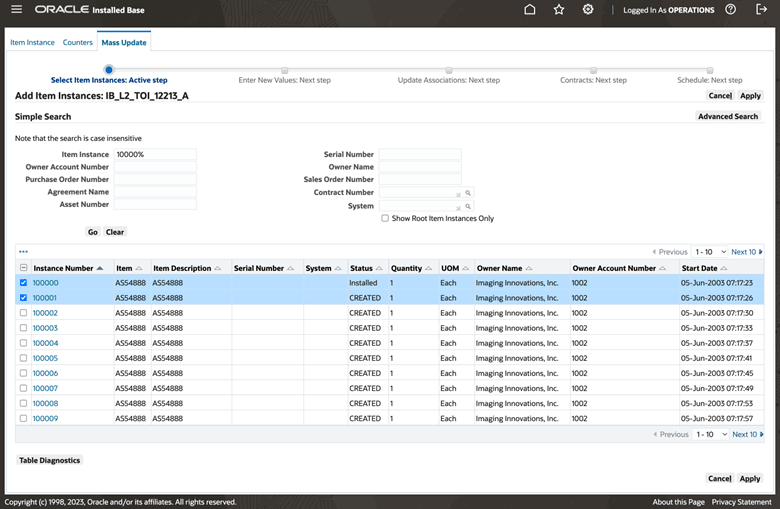780x509 pixels.
Task: Open the hamburger navigation menu
Action: point(16,9)
